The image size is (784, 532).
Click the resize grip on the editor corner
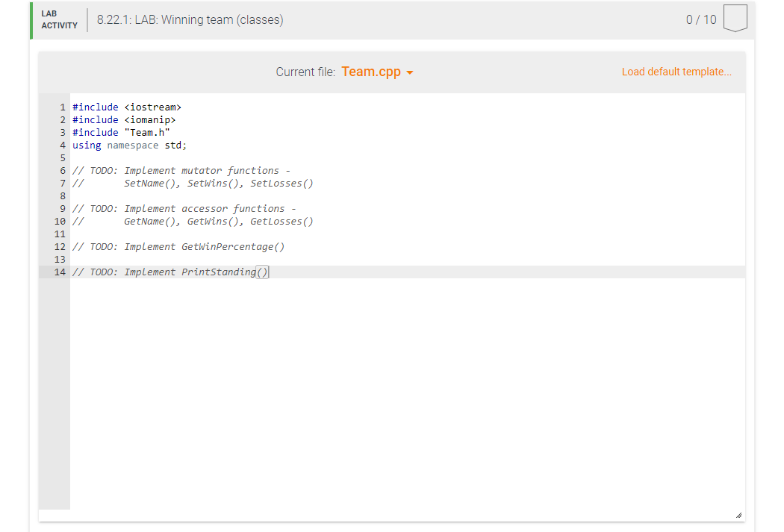coord(740,513)
